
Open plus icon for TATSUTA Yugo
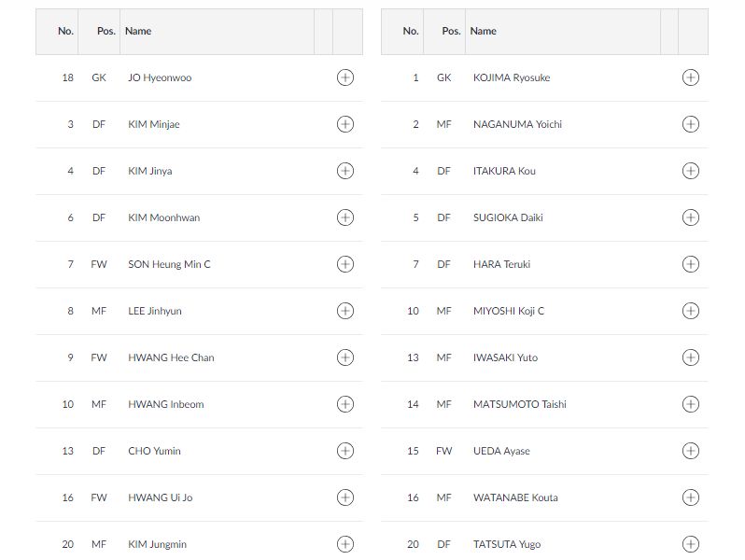click(691, 544)
